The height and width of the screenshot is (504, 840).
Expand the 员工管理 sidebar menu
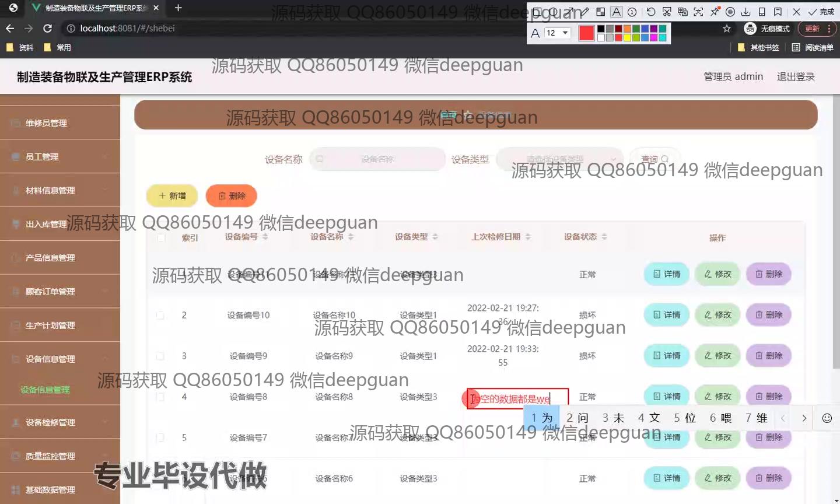[x=60, y=157]
